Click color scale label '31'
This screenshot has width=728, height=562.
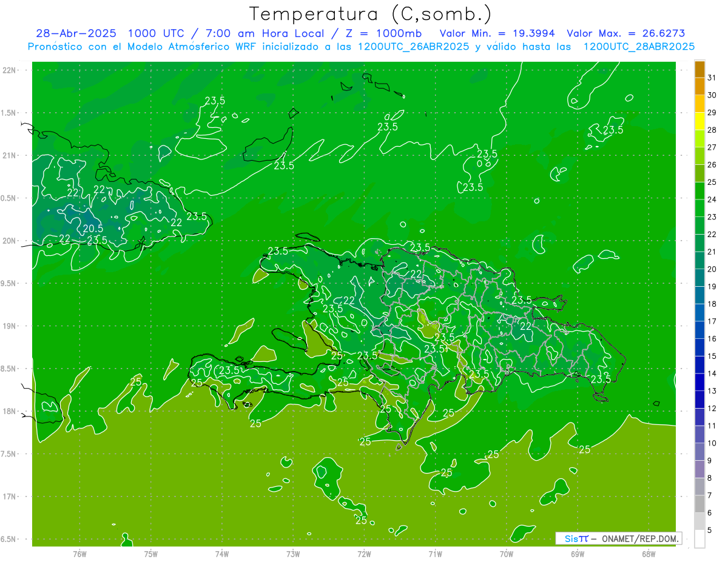(x=712, y=78)
